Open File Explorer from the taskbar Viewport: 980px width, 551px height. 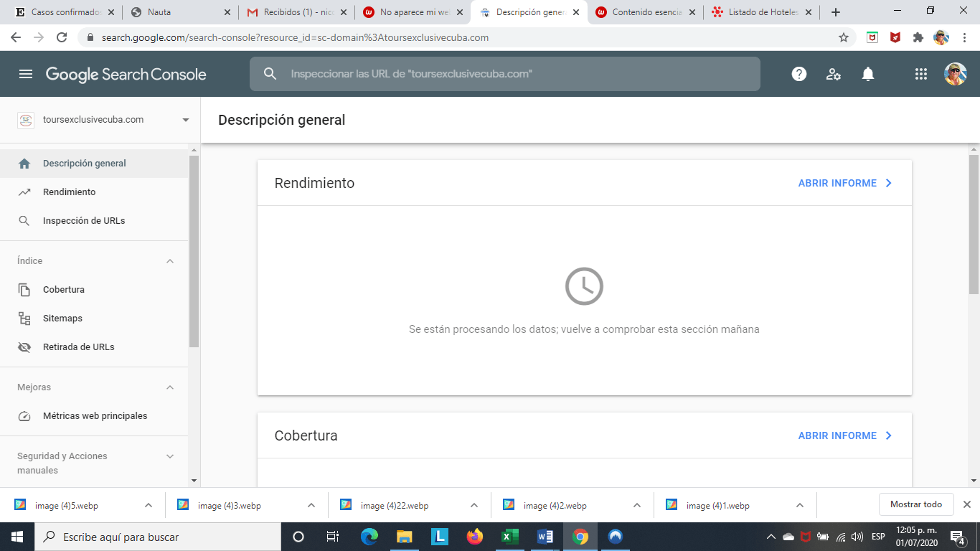point(405,537)
